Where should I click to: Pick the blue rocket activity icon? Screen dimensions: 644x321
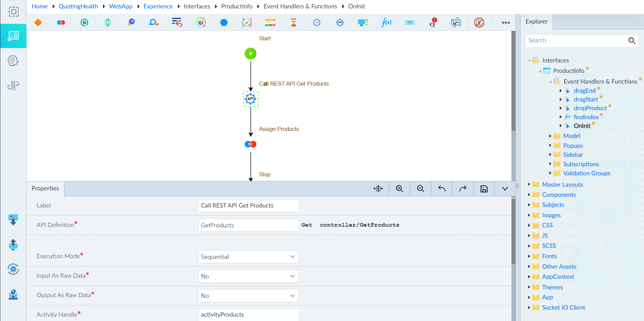[131, 22]
